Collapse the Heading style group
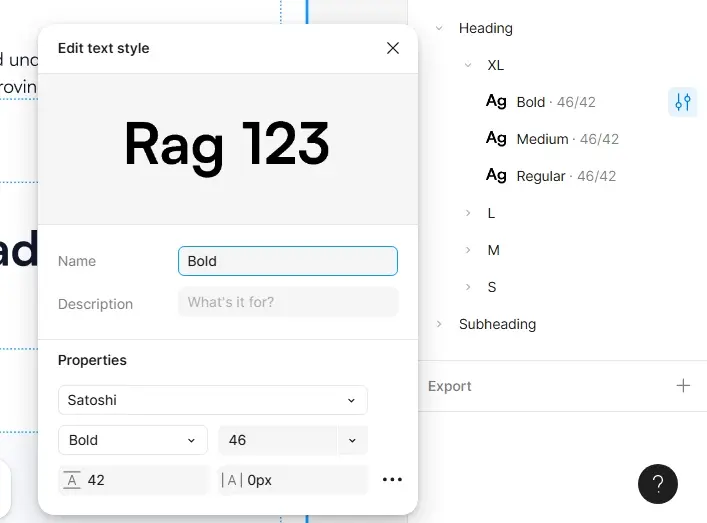Image resolution: width=707 pixels, height=523 pixels. [439, 29]
